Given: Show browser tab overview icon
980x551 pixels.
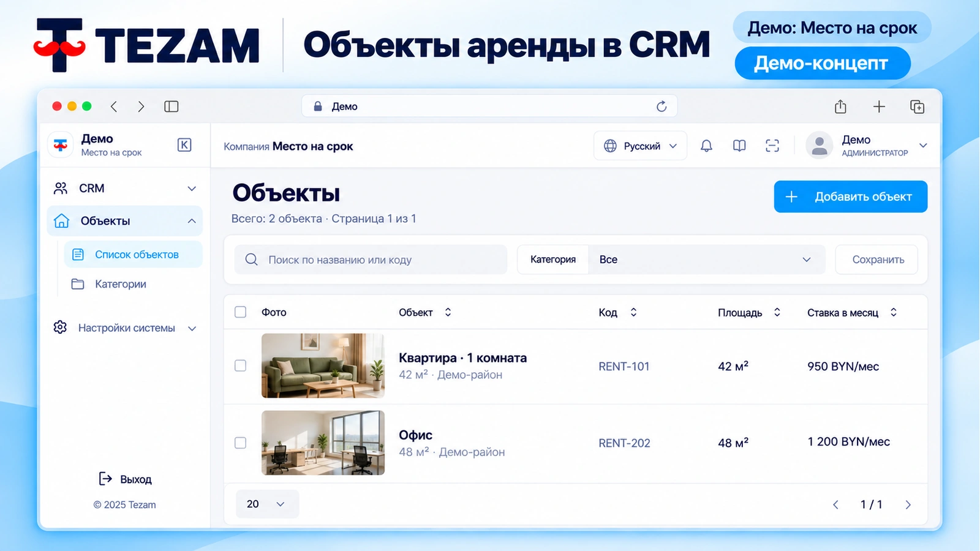Looking at the screenshot, I should coord(917,107).
